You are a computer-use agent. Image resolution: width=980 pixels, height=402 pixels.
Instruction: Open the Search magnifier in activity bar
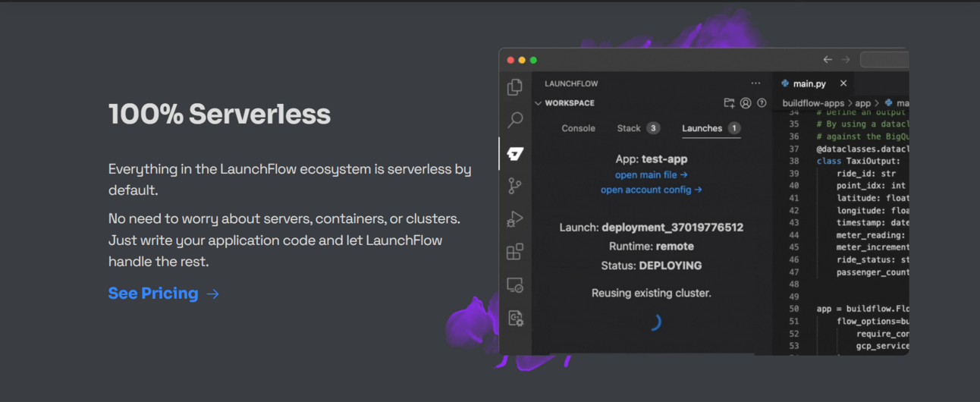(515, 120)
